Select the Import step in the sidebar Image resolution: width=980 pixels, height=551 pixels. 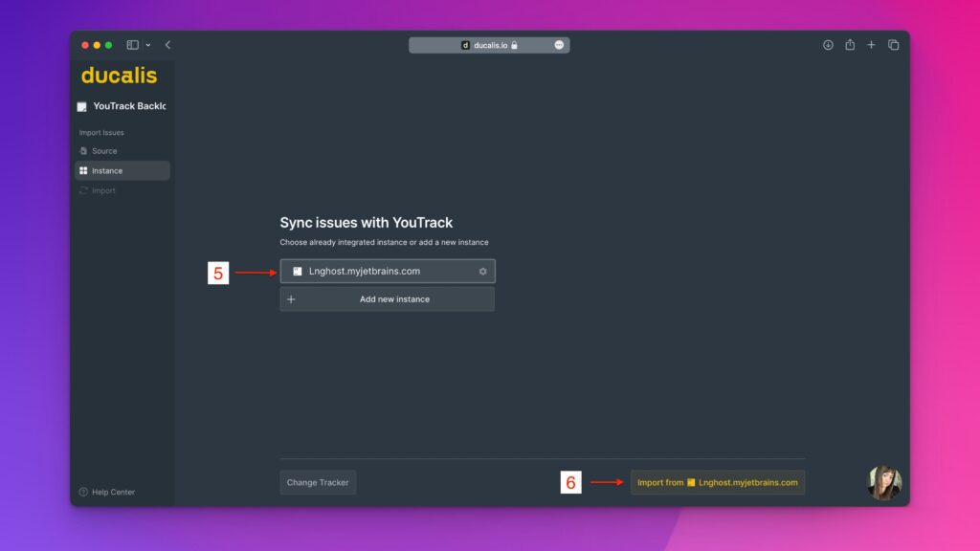(102, 190)
